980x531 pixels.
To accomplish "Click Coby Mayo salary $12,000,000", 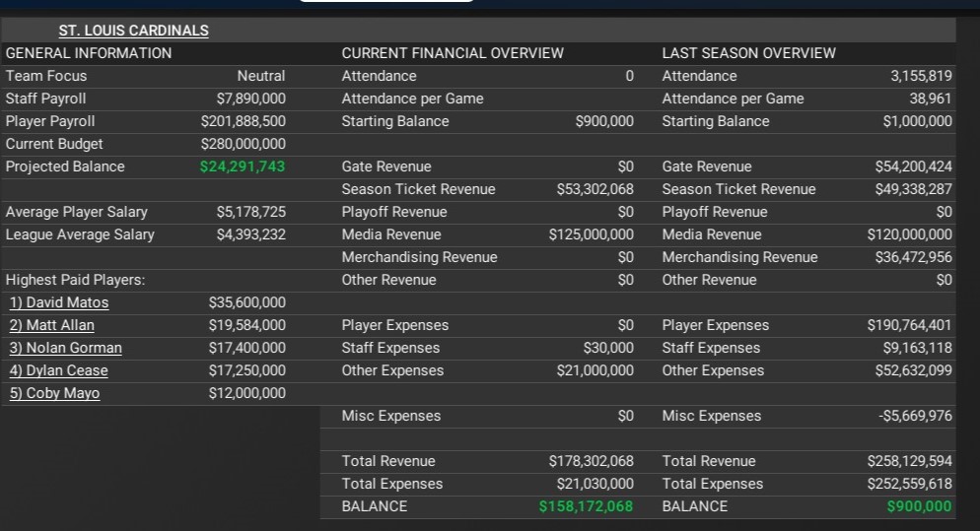I will coord(246,393).
